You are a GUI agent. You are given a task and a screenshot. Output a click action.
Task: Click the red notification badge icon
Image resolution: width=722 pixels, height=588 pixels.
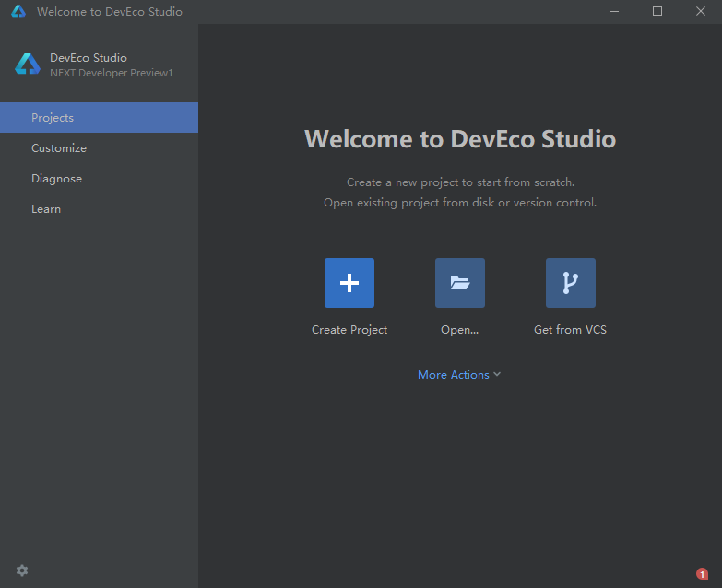pos(702,573)
